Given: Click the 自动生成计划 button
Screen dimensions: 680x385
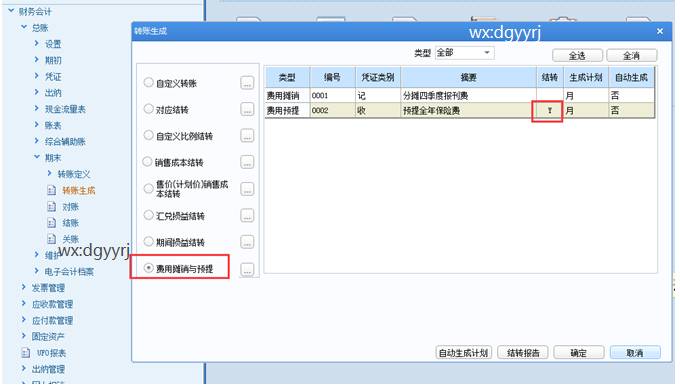Looking at the screenshot, I should [x=463, y=353].
